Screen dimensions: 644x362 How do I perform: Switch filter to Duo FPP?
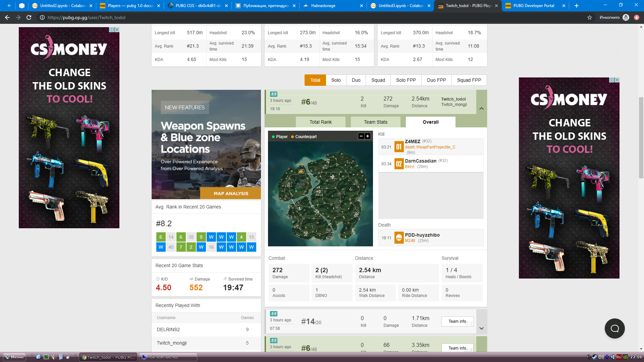436,80
